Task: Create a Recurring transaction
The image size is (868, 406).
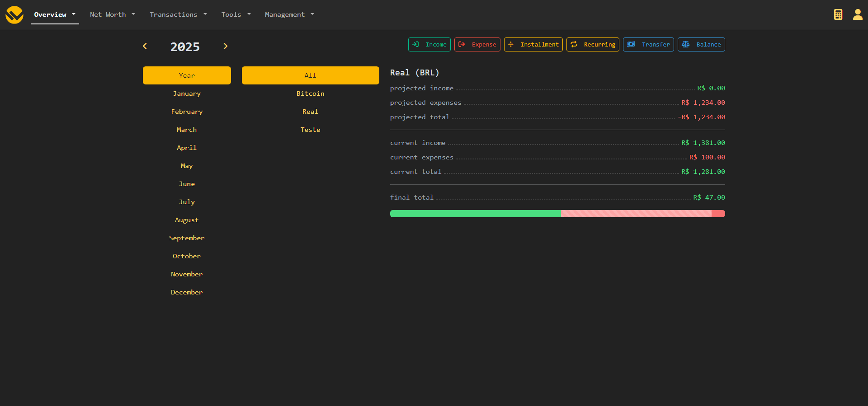Action: (592, 44)
